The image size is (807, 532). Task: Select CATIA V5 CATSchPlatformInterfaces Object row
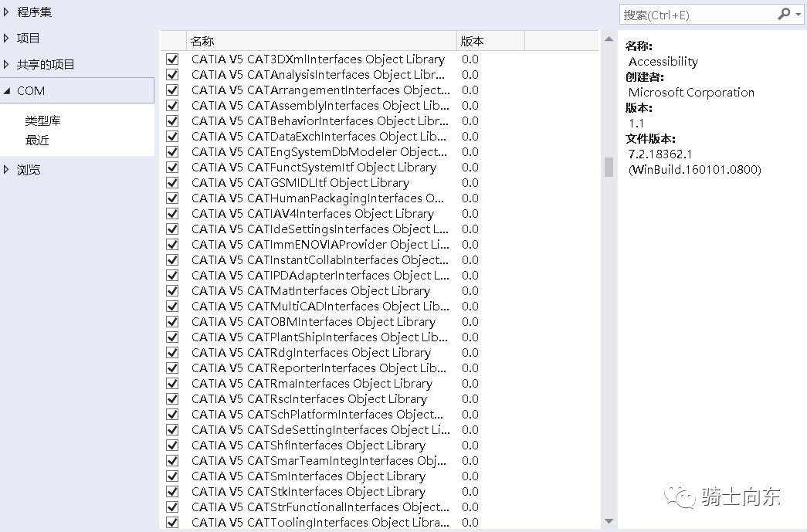coord(379,414)
